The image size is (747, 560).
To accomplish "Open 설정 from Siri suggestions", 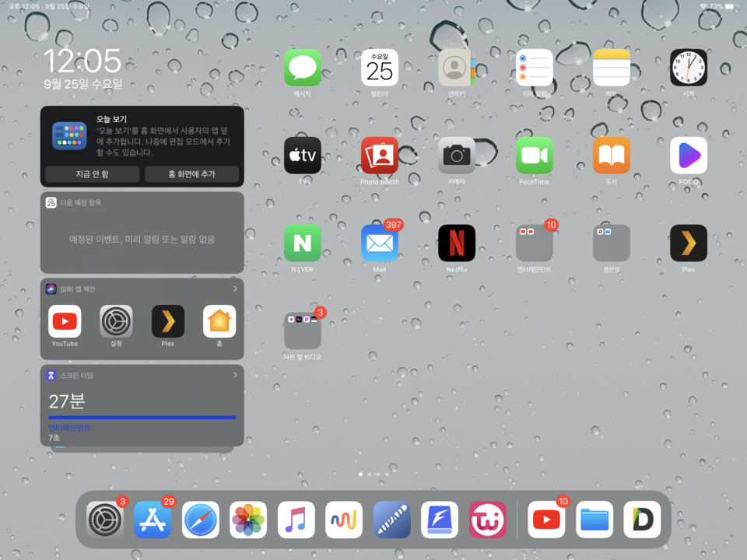I will 116,321.
